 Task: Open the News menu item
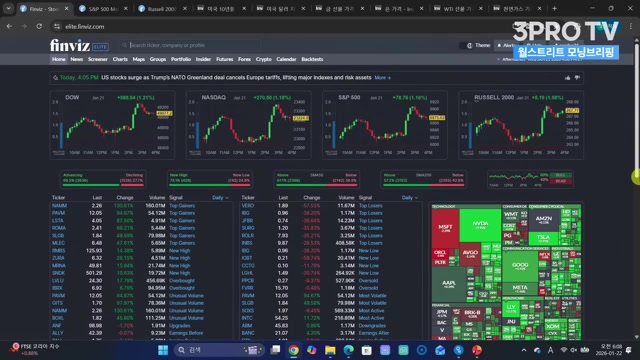76,59
